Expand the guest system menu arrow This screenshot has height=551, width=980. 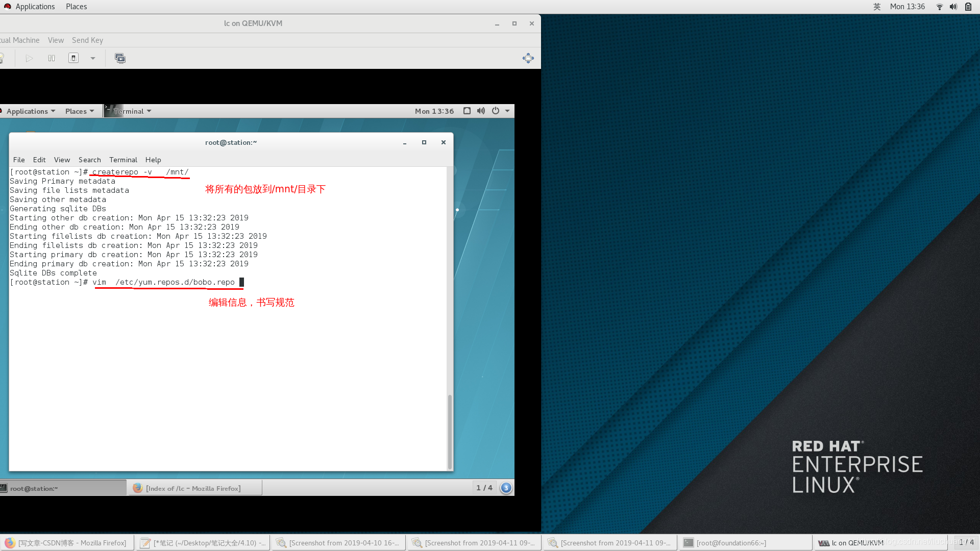pos(507,111)
